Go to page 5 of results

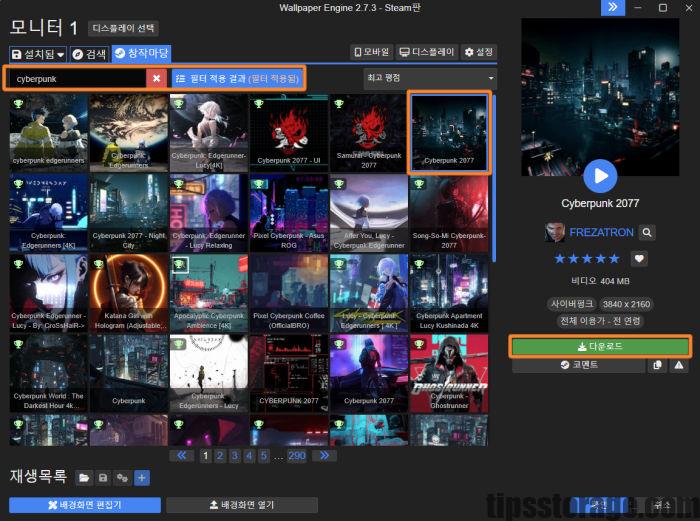[x=264, y=455]
